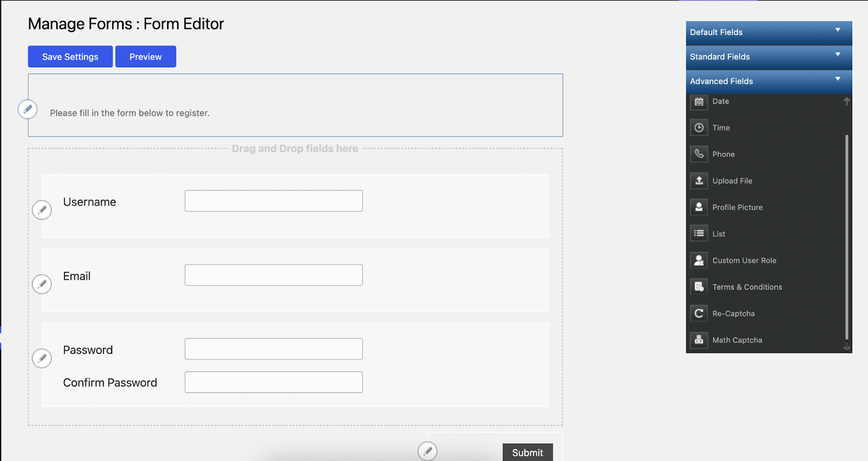Select the List field icon
Image resolution: width=868 pixels, height=461 pixels.
pyautogui.click(x=699, y=233)
